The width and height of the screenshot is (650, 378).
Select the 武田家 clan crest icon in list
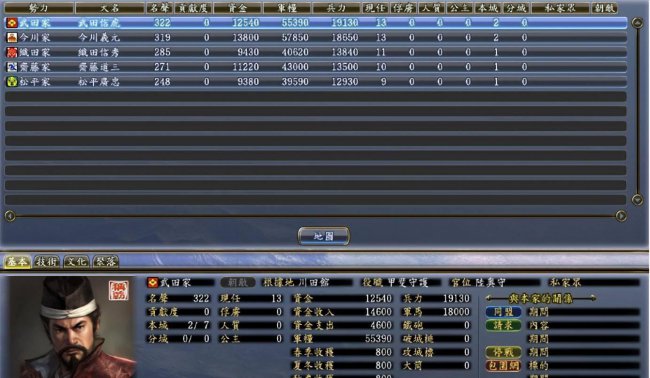tap(12, 23)
